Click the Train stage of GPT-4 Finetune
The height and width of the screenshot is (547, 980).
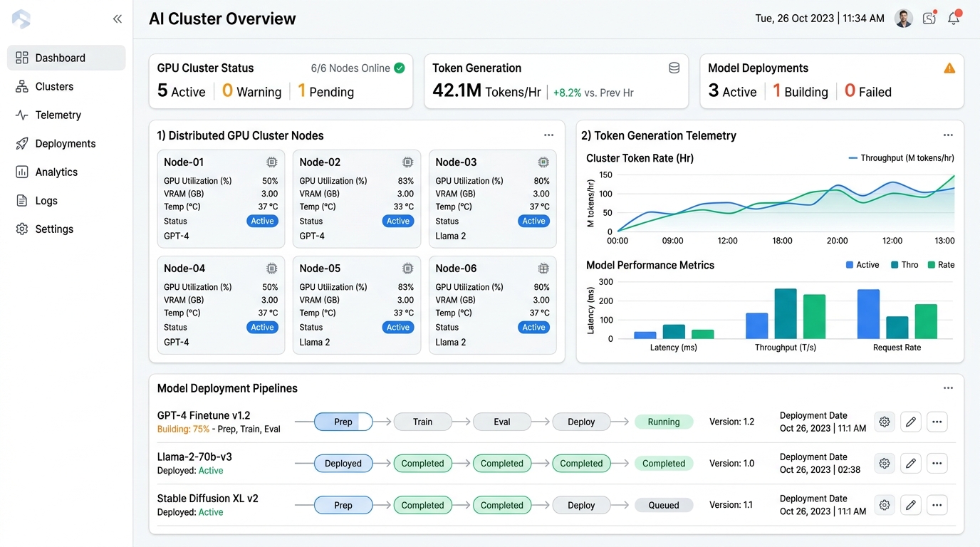422,422
